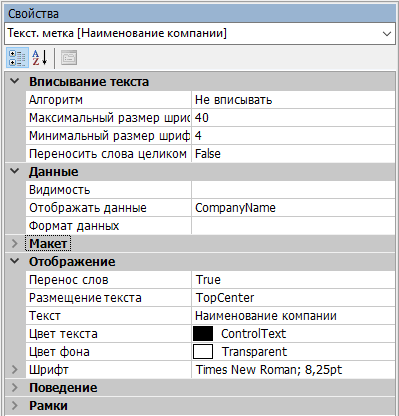
Task: Expand the Макет section
Action: click(15, 243)
